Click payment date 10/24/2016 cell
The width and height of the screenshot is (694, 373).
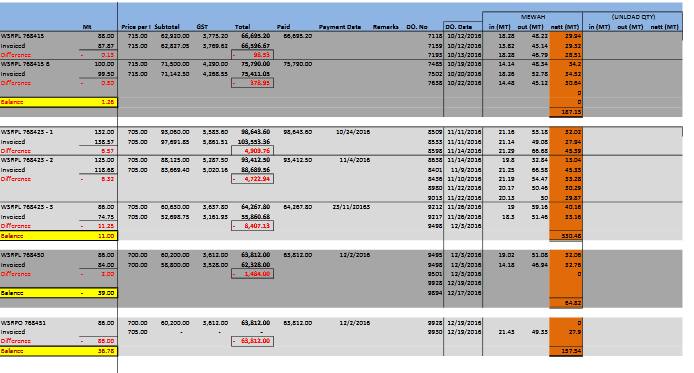click(x=353, y=132)
